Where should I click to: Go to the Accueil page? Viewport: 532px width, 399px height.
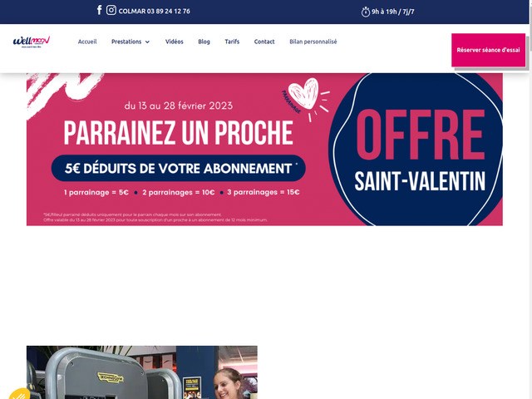click(x=87, y=42)
